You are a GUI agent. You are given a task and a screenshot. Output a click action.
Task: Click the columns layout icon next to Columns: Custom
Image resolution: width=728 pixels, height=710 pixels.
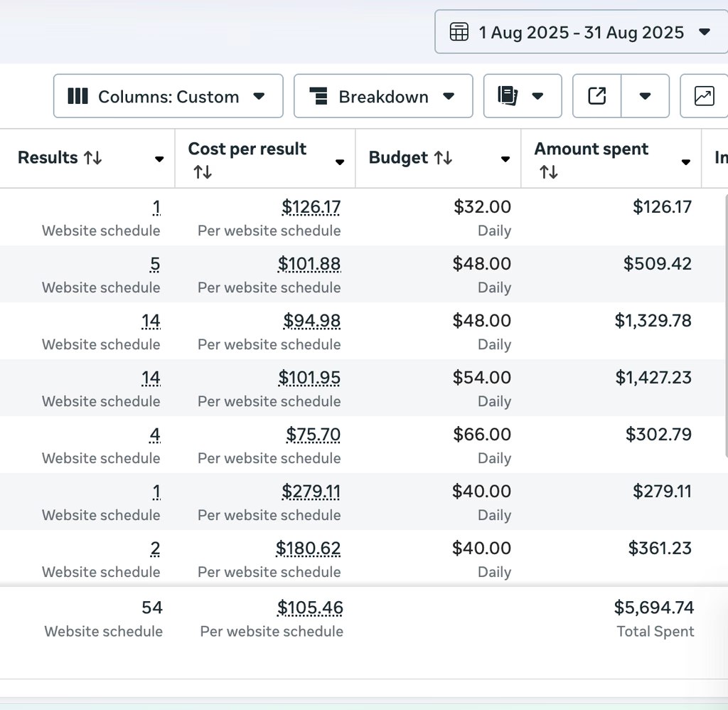(77, 96)
